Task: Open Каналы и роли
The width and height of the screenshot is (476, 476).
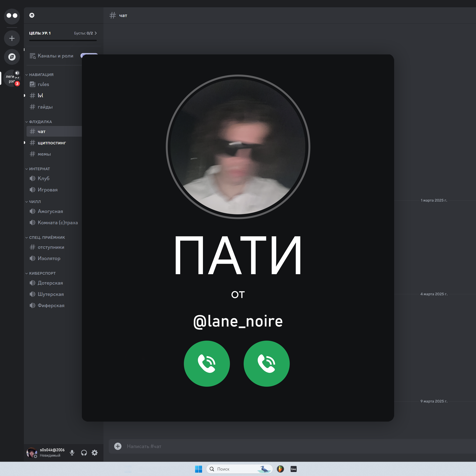Action: coord(55,56)
